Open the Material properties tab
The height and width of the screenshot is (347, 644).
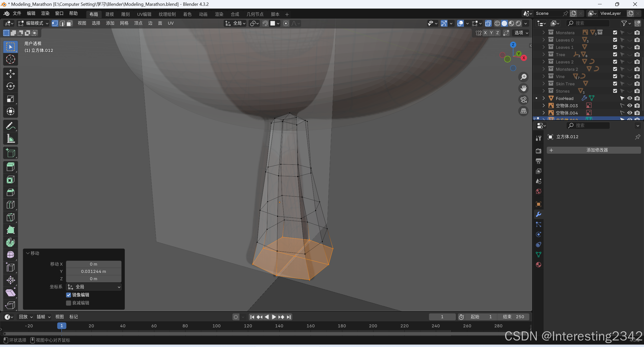(x=538, y=265)
